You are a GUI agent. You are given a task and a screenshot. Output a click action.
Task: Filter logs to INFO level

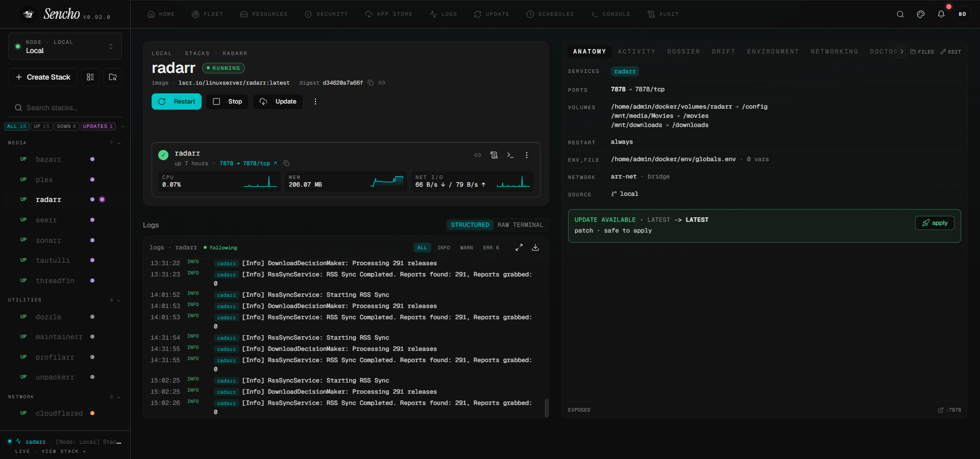tap(444, 248)
